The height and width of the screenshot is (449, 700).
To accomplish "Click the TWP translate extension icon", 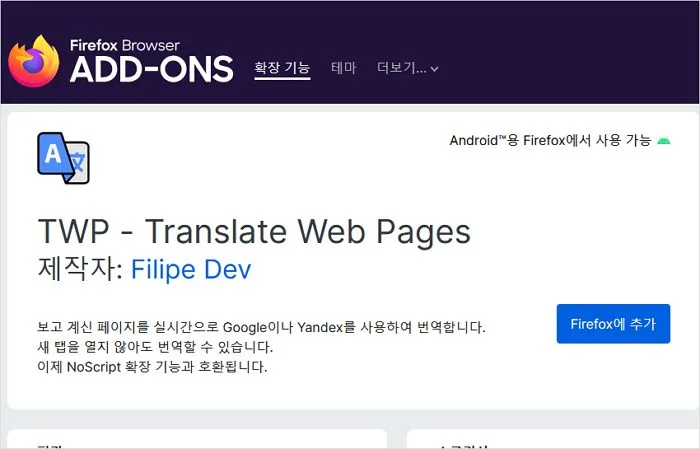I will (64, 158).
